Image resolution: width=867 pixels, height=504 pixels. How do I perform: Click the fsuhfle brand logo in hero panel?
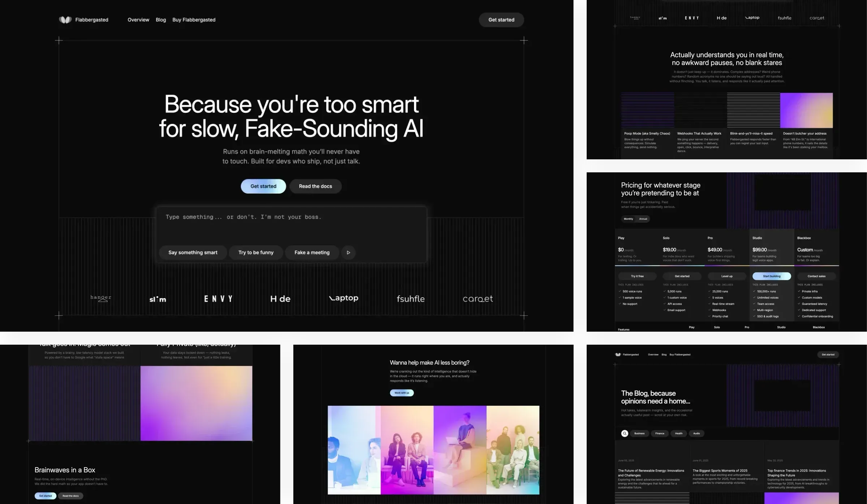pos(410,299)
